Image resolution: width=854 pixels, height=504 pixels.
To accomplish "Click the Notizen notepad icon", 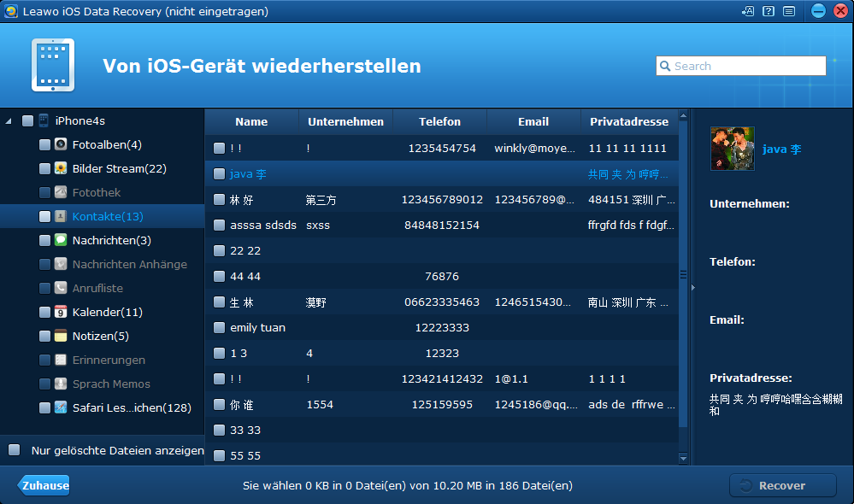I will point(61,336).
